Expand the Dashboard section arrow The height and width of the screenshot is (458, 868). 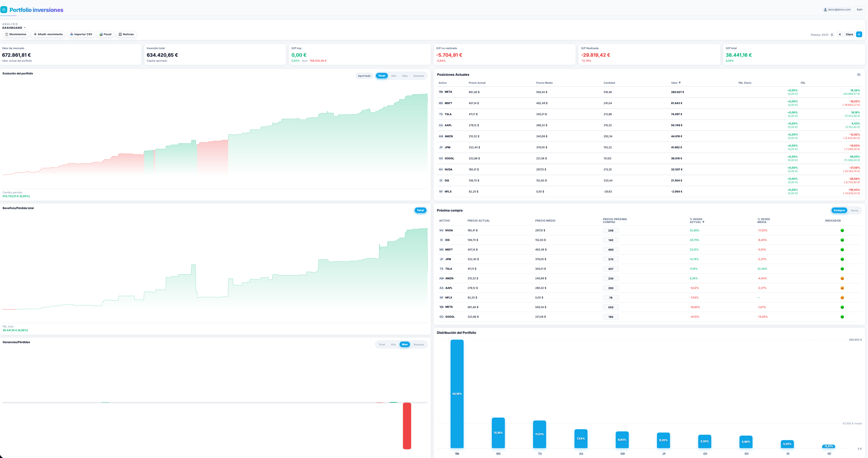[x=25, y=28]
